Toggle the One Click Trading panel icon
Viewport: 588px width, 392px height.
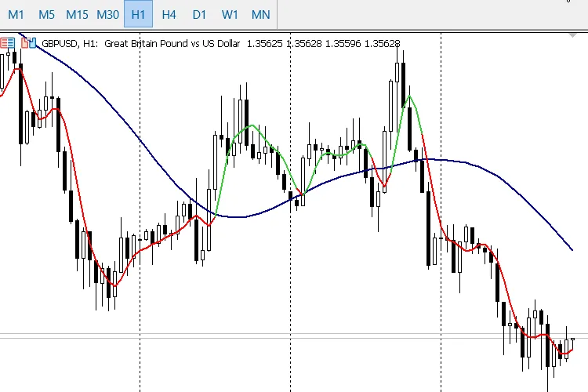[29, 43]
